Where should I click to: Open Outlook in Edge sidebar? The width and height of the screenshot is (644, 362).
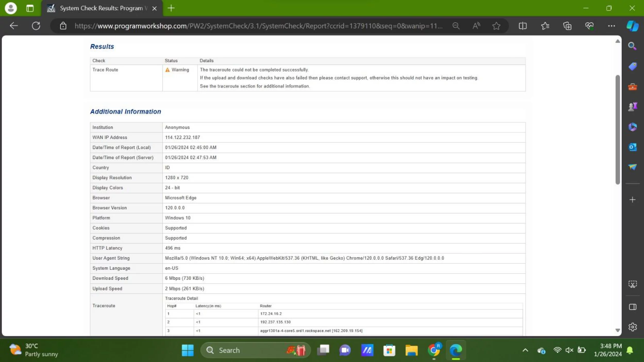633,147
